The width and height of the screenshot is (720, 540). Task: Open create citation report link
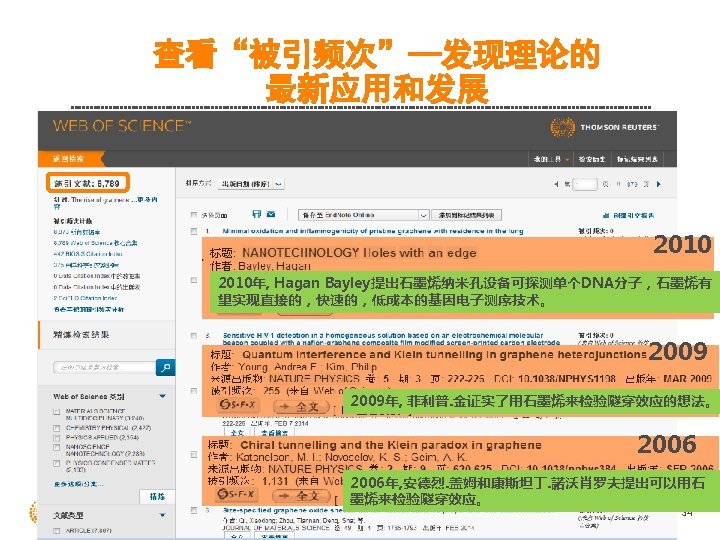(633, 215)
